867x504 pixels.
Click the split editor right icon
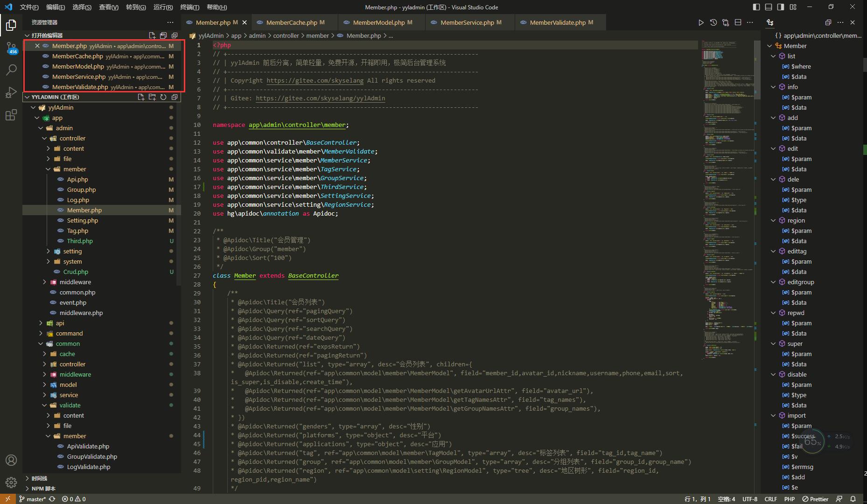[738, 22]
